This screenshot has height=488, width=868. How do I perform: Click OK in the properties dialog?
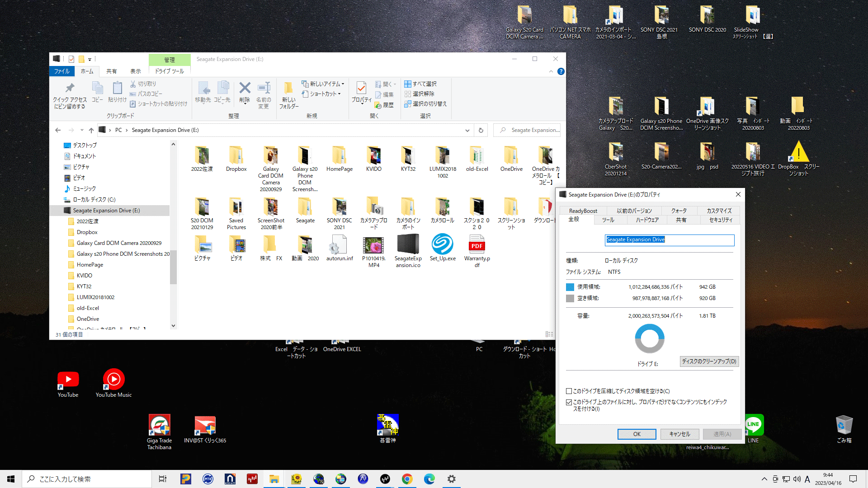pos(637,434)
